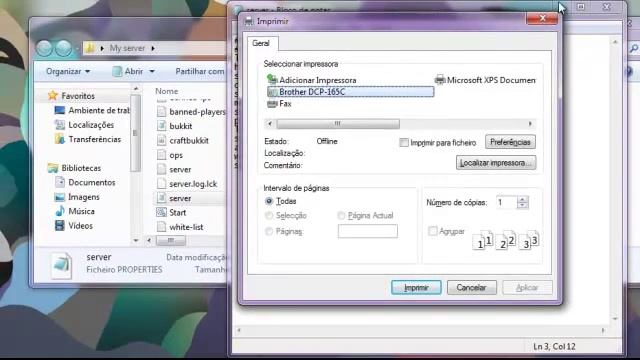
Task: Click Notepad vertical scrollbar down arrow
Action: click(x=615, y=319)
